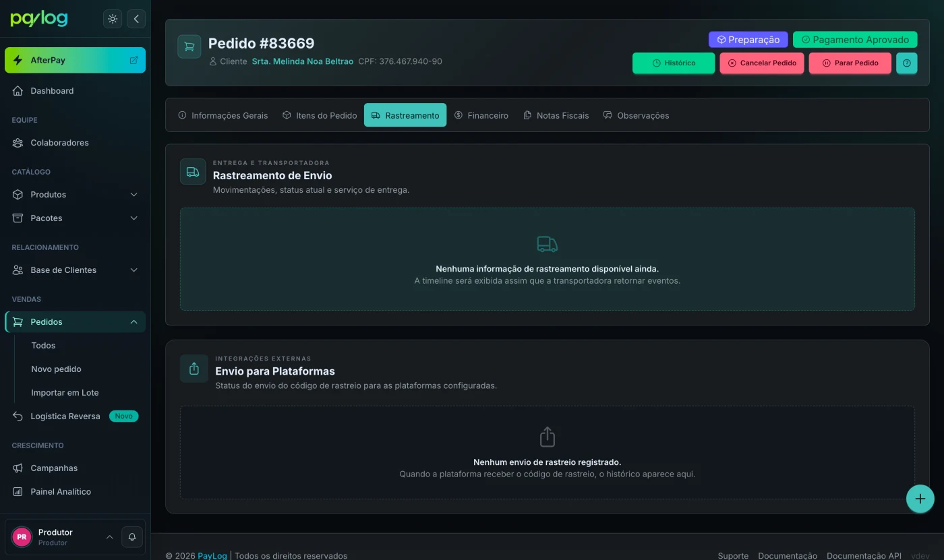
Task: Switch to the Itens do Pedido tab
Action: [x=320, y=115]
